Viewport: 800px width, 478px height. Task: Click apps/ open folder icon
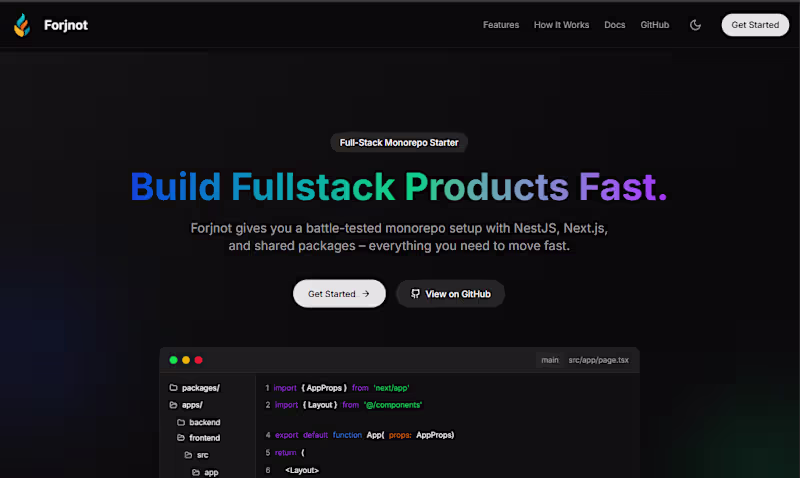tap(173, 405)
